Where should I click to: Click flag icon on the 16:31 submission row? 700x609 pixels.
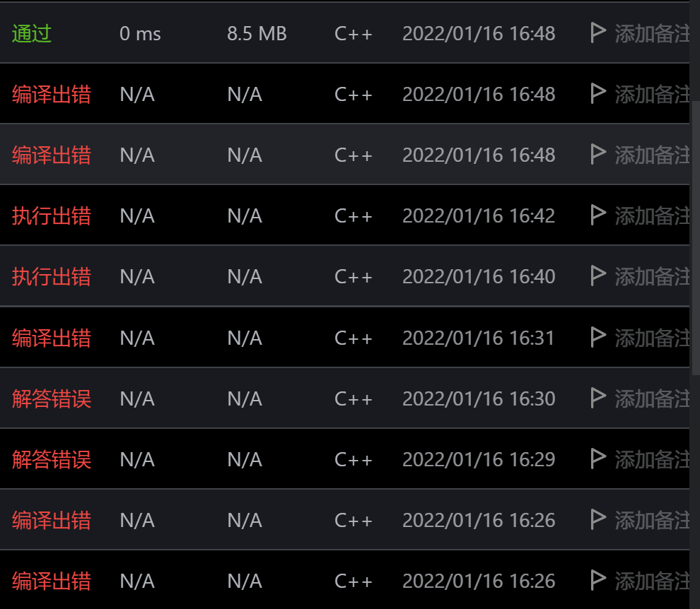(598, 337)
